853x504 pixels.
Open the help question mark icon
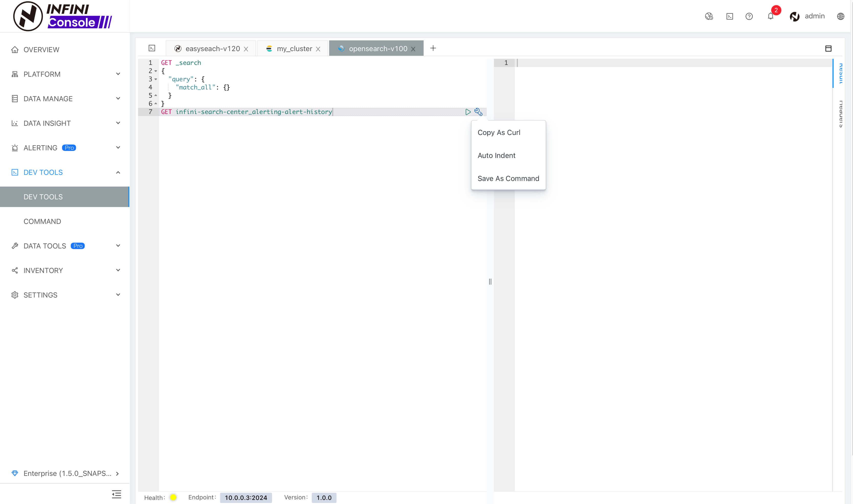749,16
